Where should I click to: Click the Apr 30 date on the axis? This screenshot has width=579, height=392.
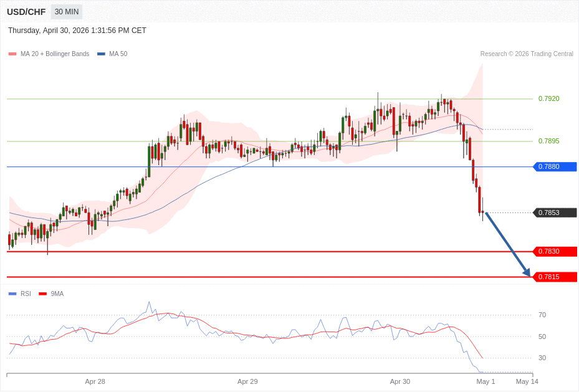400,381
